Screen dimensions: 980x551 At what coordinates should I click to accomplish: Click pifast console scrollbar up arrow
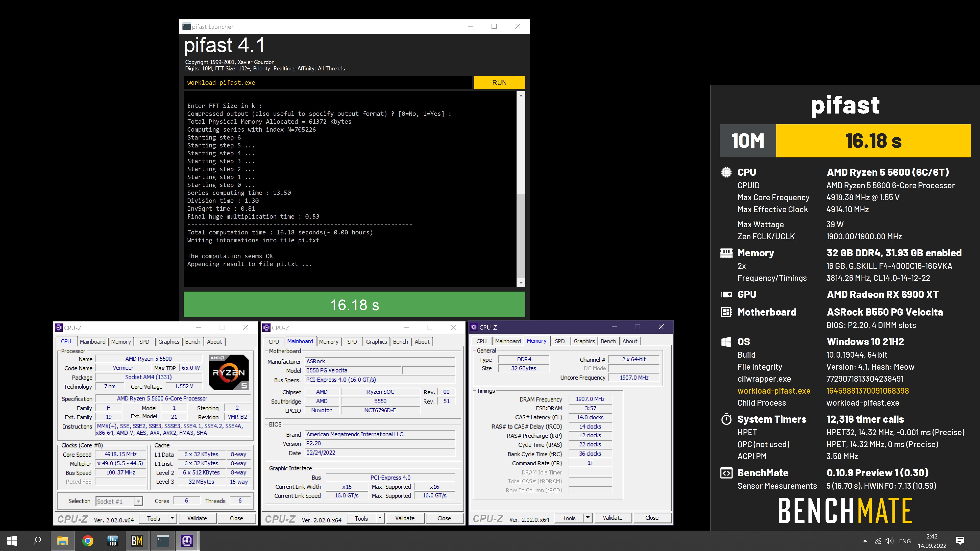[x=521, y=96]
